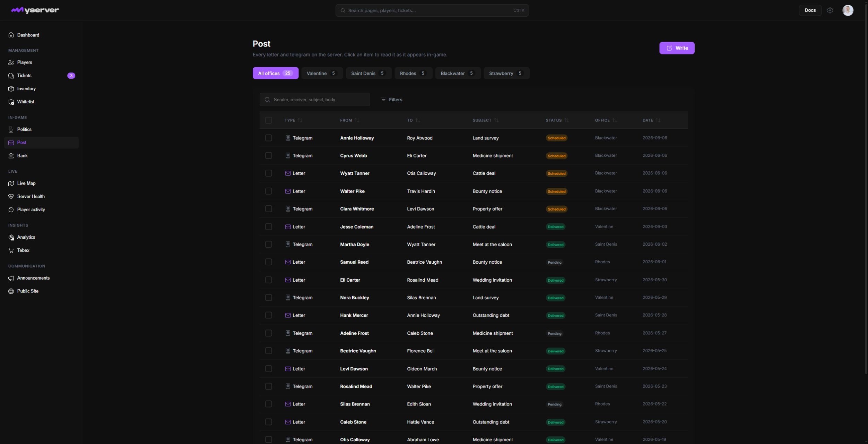Open the Analytics chart icon
The image size is (868, 444).
click(x=11, y=237)
